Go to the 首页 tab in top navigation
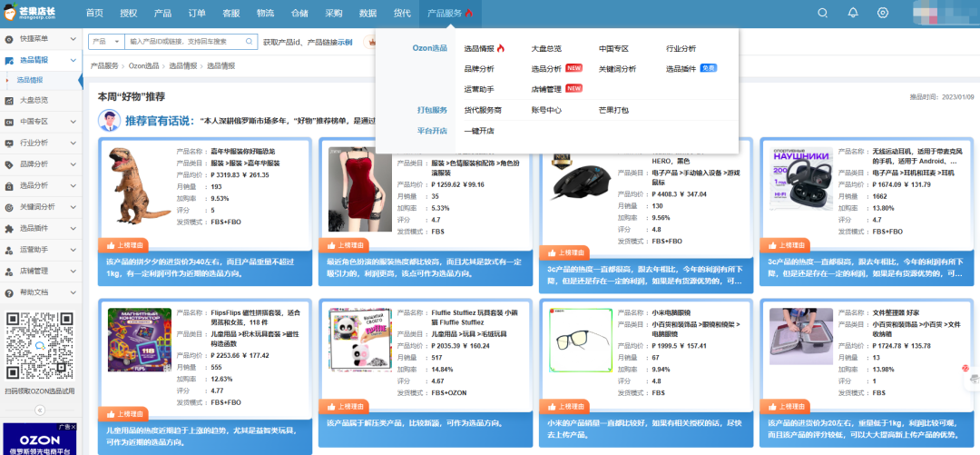 94,13
